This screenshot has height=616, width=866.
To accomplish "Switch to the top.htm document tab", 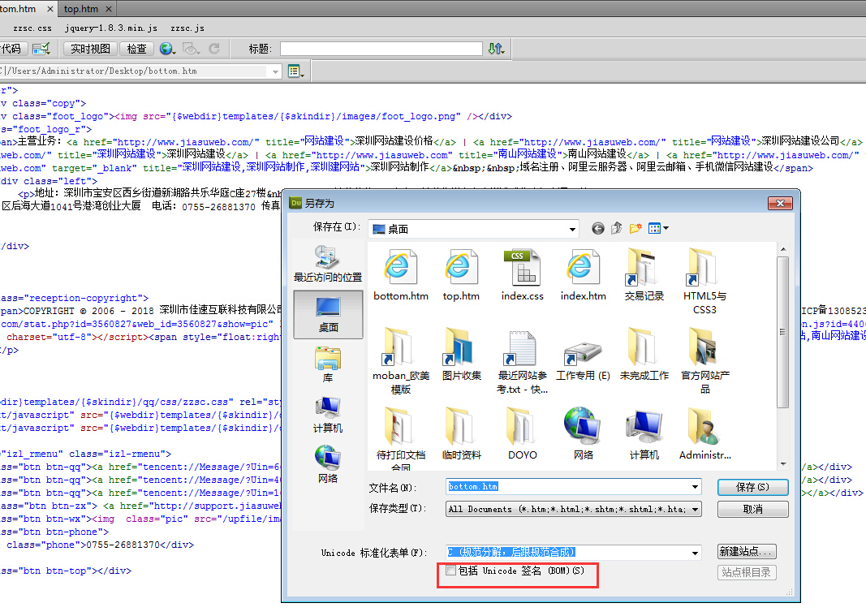I will (81, 9).
